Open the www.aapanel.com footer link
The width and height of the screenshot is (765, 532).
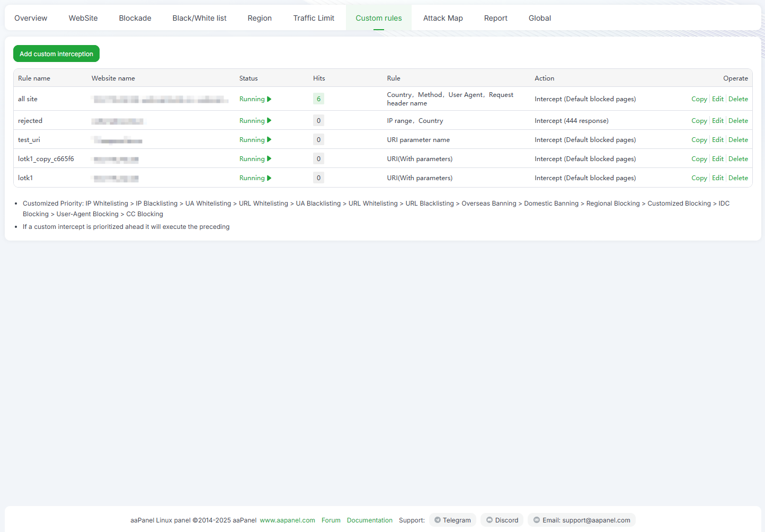287,520
